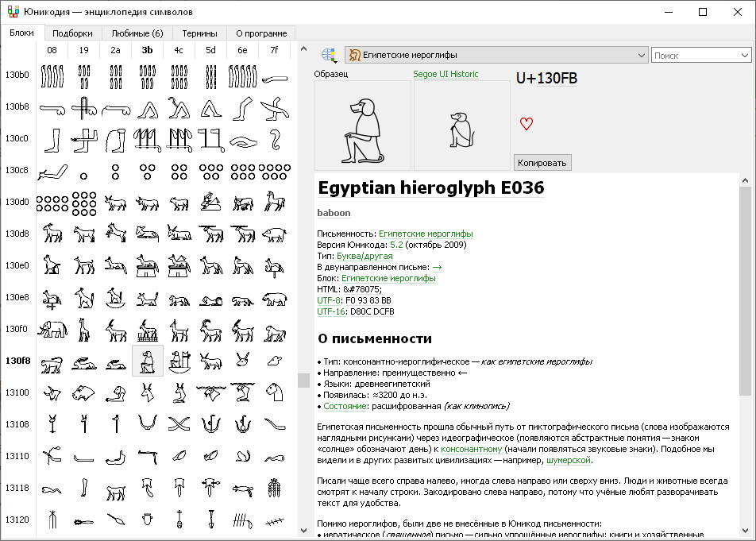Select the feather-like glyph ending row 13118
The width and height of the screenshot is (756, 541).
pyautogui.click(x=274, y=489)
